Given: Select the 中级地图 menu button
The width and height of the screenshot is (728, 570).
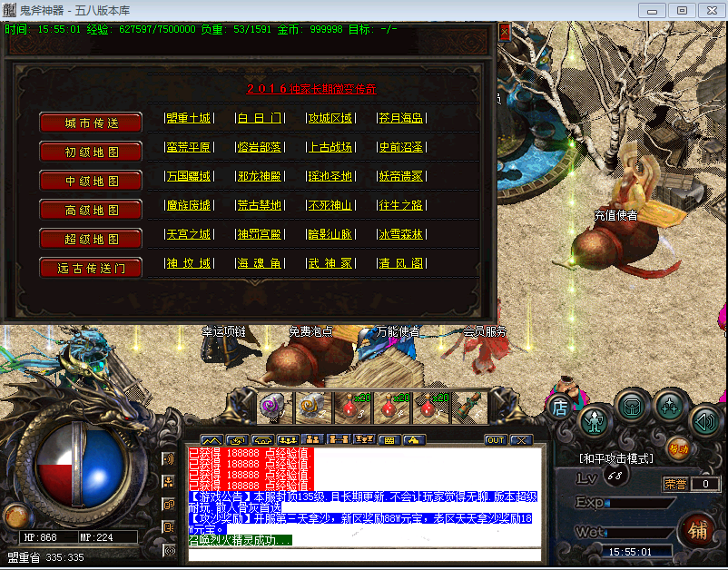Looking at the screenshot, I should point(91,181).
